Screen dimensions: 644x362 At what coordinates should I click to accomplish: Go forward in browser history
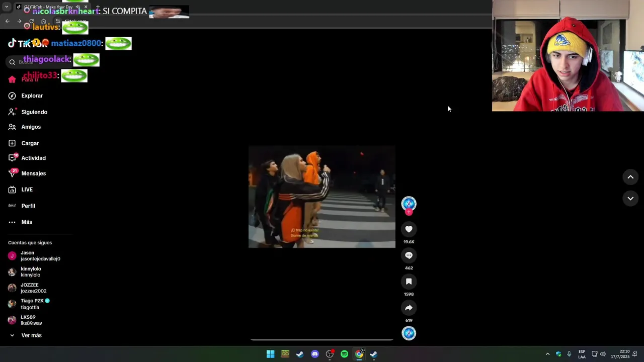(19, 21)
